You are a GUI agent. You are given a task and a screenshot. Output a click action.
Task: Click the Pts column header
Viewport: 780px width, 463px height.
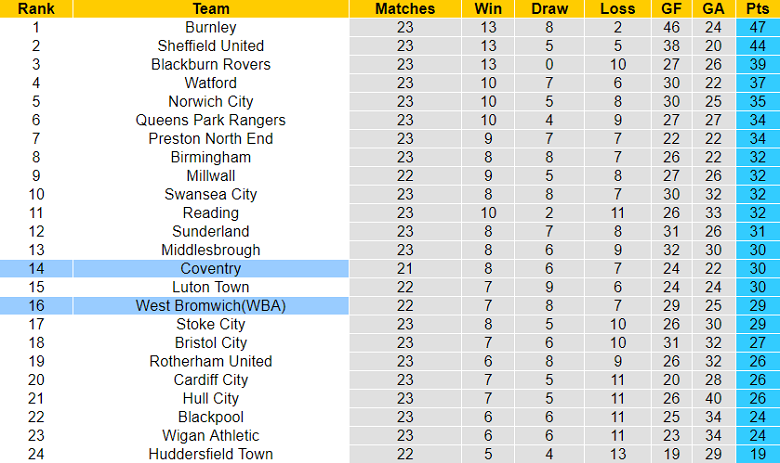[758, 8]
